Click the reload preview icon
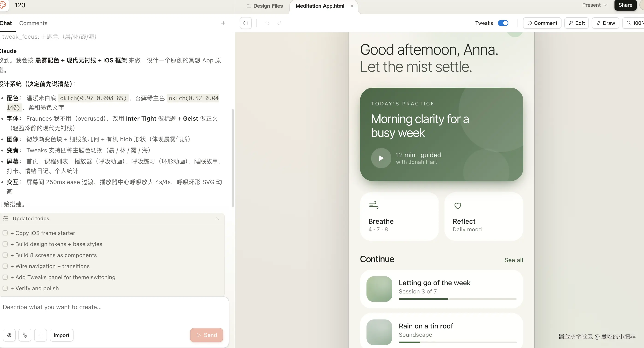The height and width of the screenshot is (348, 644). coord(245,23)
